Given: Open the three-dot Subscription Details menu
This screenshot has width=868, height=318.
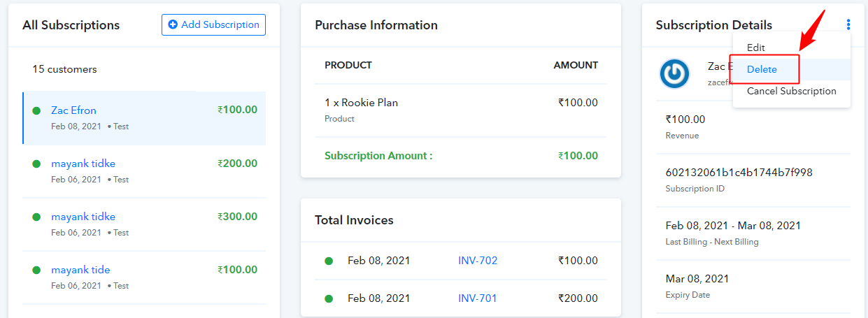Looking at the screenshot, I should pyautogui.click(x=848, y=25).
